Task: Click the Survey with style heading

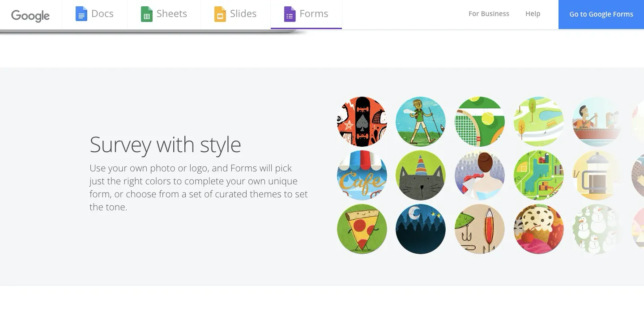Action: tap(165, 145)
